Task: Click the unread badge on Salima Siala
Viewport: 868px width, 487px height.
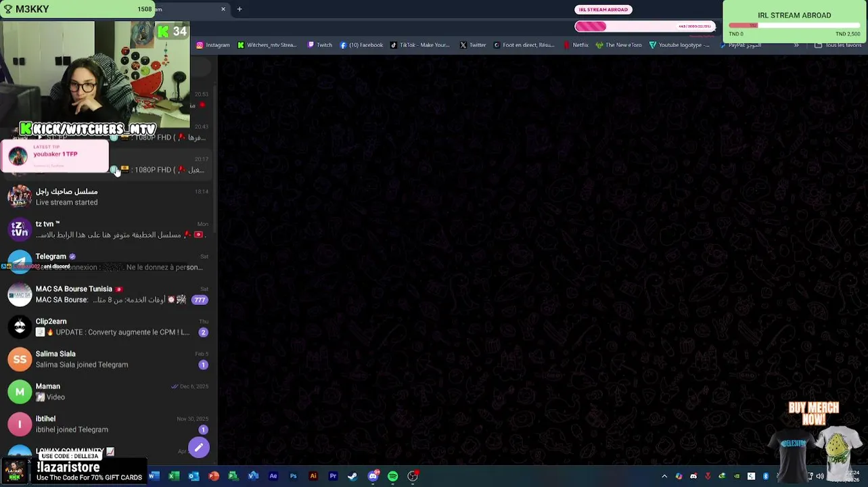Action: pos(203,365)
